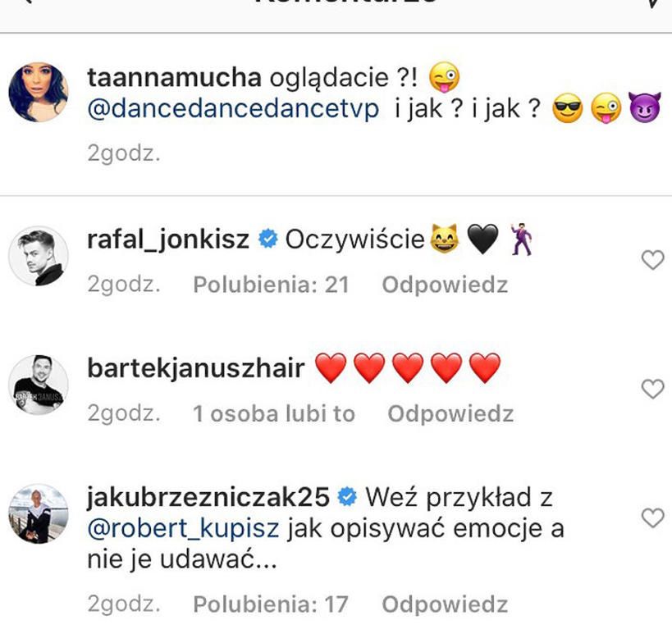Image resolution: width=672 pixels, height=643 pixels.
Task: Like jakubrzezniczak25's comment using the heart icon
Action: 652,518
